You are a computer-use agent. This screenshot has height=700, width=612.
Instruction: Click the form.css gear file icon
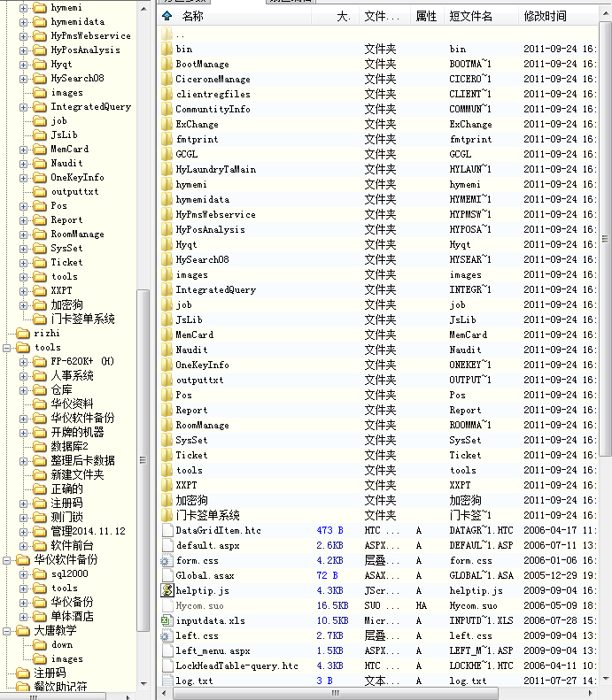(167, 560)
